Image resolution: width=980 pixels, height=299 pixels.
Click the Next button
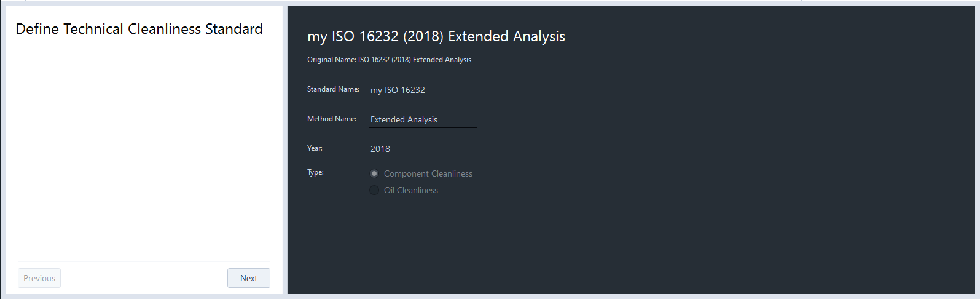coord(248,278)
